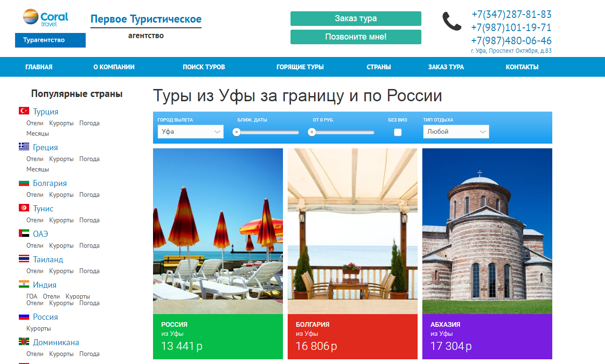The height and width of the screenshot is (364, 605).
Task: Open the Турция country link
Action: (46, 112)
